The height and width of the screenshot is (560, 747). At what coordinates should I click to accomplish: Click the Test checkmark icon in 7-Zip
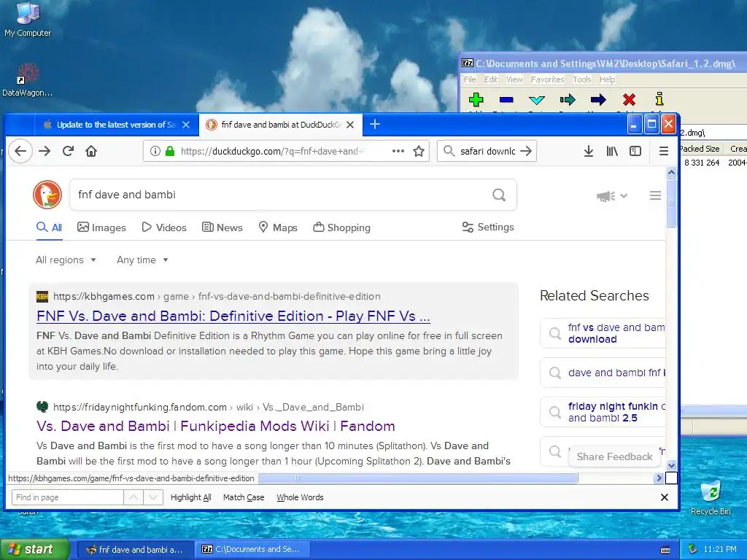(536, 99)
